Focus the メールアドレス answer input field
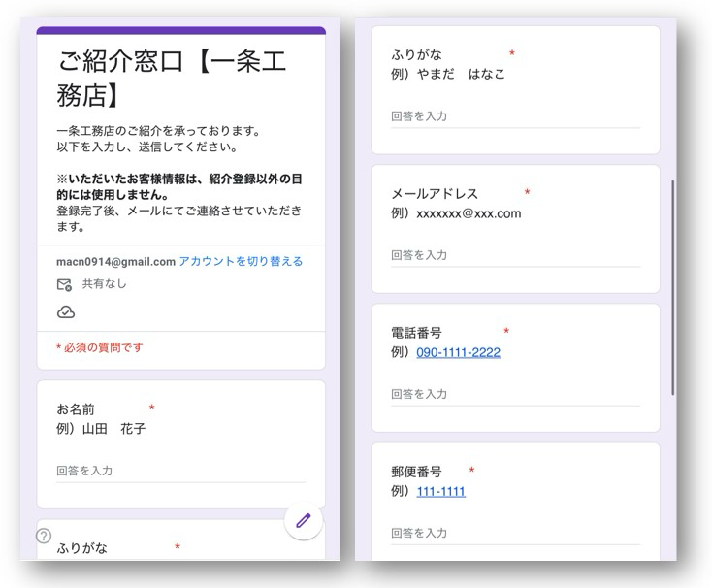The image size is (712, 588). tap(515, 255)
